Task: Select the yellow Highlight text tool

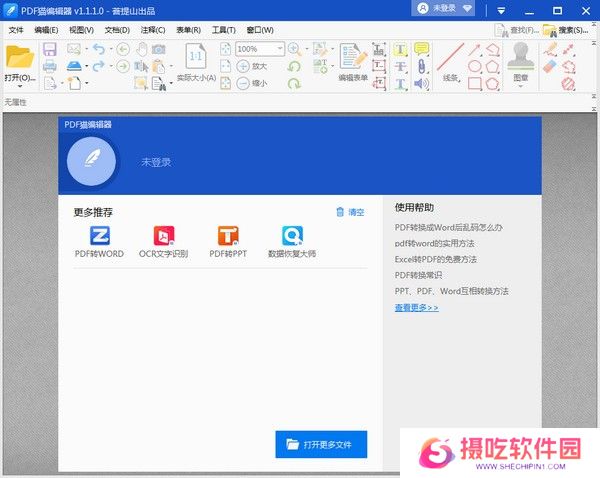Action: coord(400,49)
